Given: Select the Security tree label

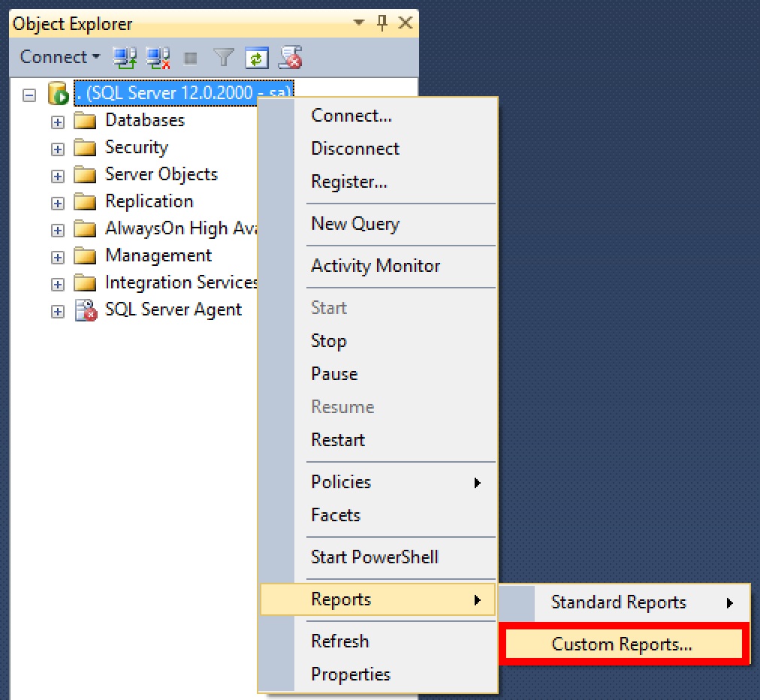Looking at the screenshot, I should tap(137, 147).
